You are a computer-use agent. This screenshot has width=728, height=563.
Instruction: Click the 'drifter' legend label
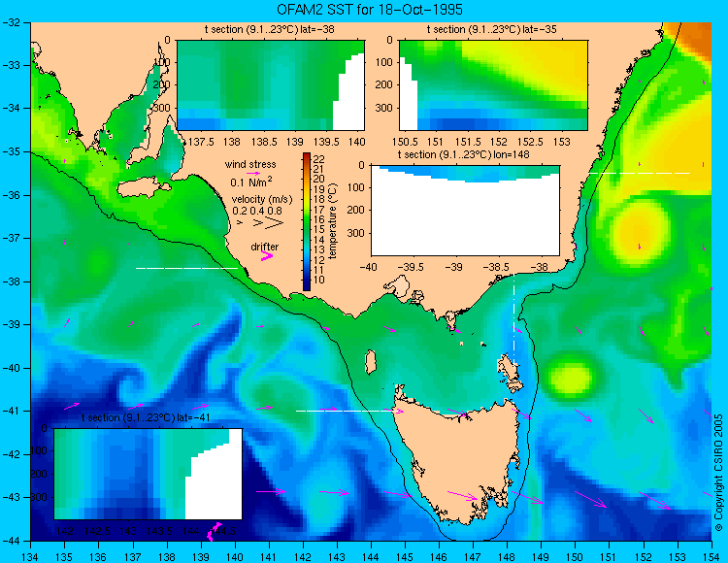point(265,247)
